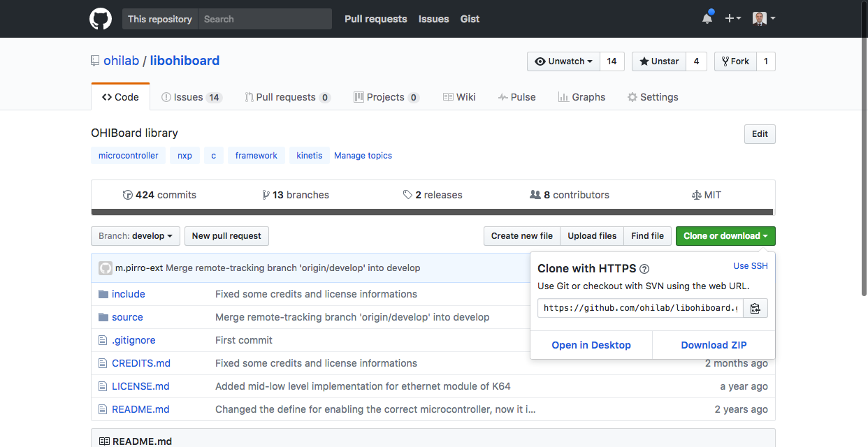Image resolution: width=868 pixels, height=447 pixels.
Task: Fork the repository
Action: point(735,61)
